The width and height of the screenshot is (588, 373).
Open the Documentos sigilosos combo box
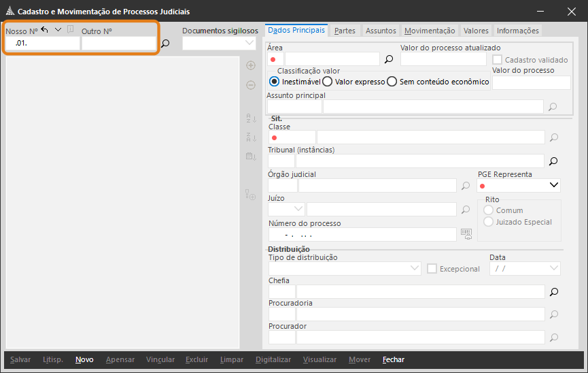(x=249, y=43)
